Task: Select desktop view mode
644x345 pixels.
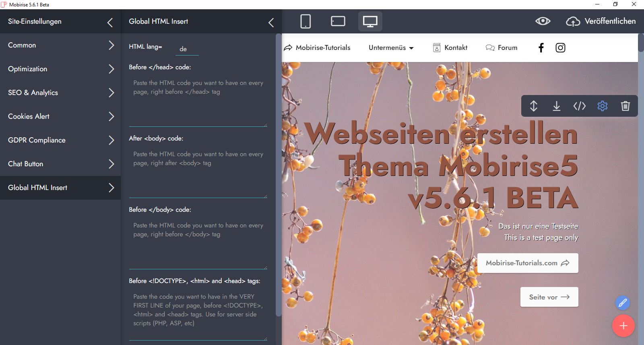Action: click(370, 21)
